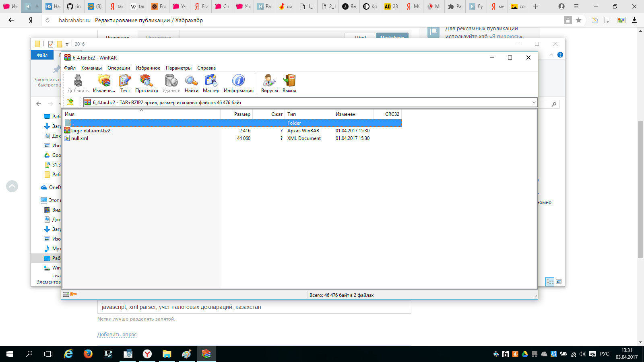Open a new browser tab
644x362 pixels.
pyautogui.click(x=535, y=6)
